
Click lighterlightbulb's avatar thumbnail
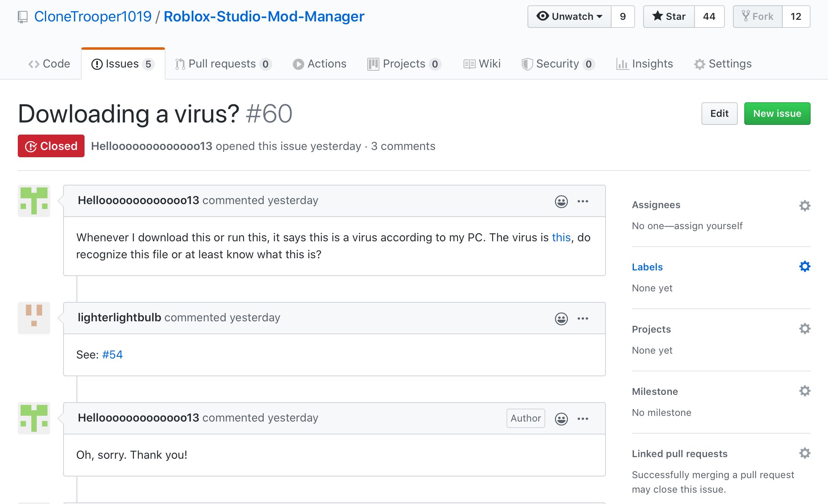pos(34,318)
